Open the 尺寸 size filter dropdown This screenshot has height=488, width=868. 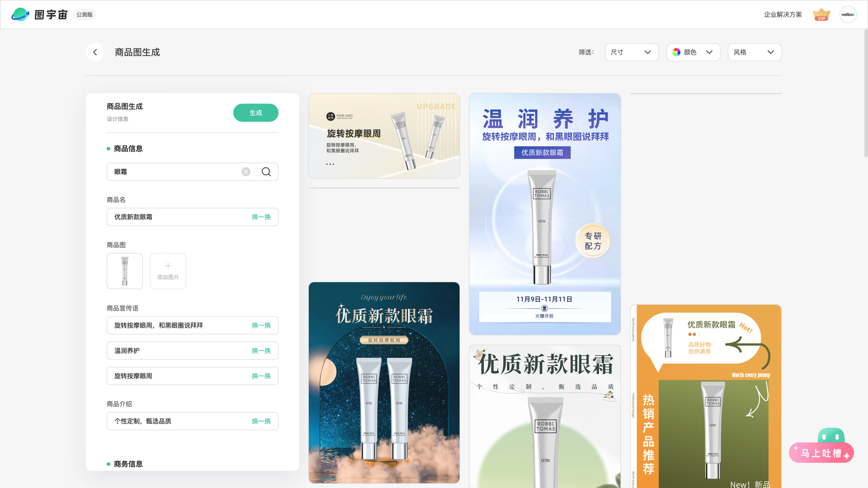click(x=632, y=52)
